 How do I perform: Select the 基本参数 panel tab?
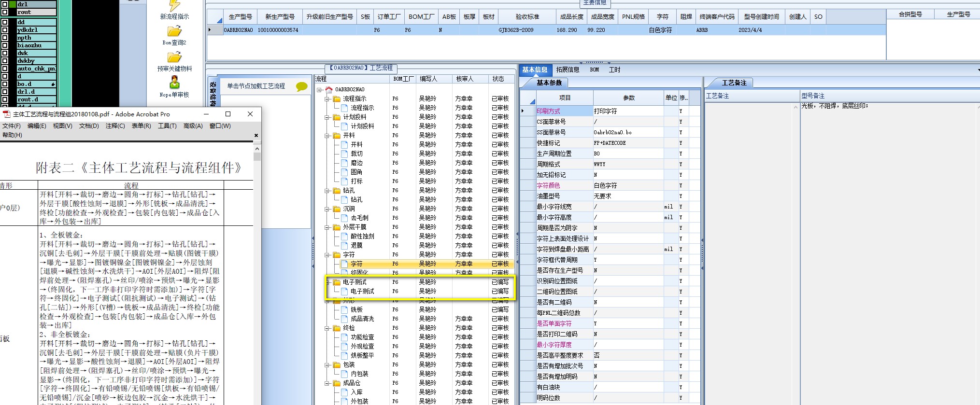549,83
